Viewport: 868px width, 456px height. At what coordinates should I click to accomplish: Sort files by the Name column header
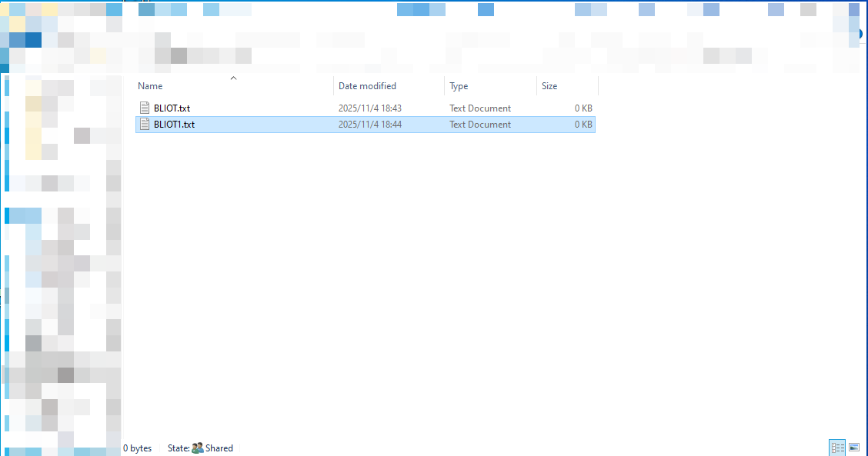pos(151,86)
